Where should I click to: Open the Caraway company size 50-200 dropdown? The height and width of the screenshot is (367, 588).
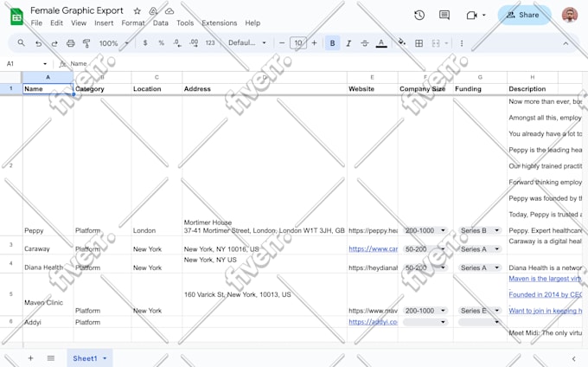click(425, 248)
